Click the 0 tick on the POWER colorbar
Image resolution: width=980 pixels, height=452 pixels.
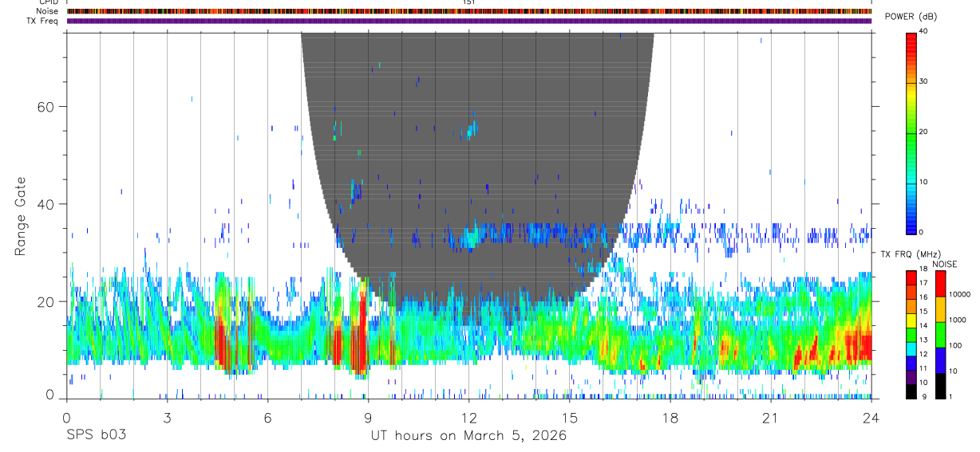(921, 232)
